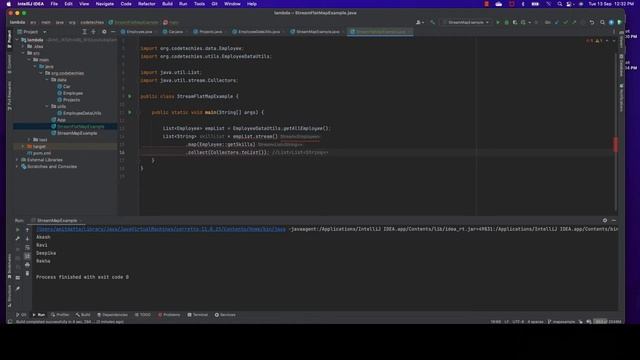Open wrench settings in Run panel sidebar
640x360 pixels.
(18, 238)
